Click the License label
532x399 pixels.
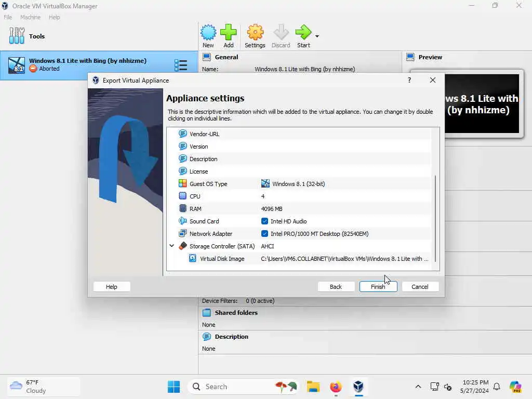pyautogui.click(x=198, y=171)
